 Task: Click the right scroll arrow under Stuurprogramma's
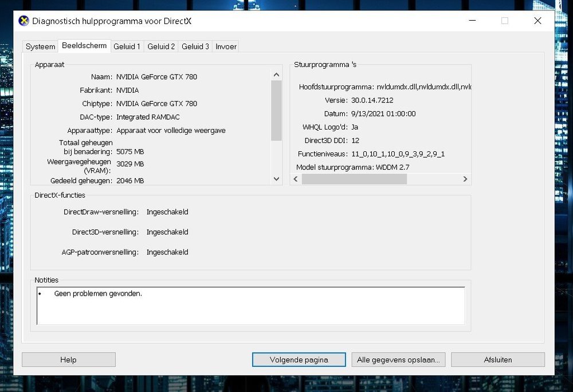(x=465, y=179)
